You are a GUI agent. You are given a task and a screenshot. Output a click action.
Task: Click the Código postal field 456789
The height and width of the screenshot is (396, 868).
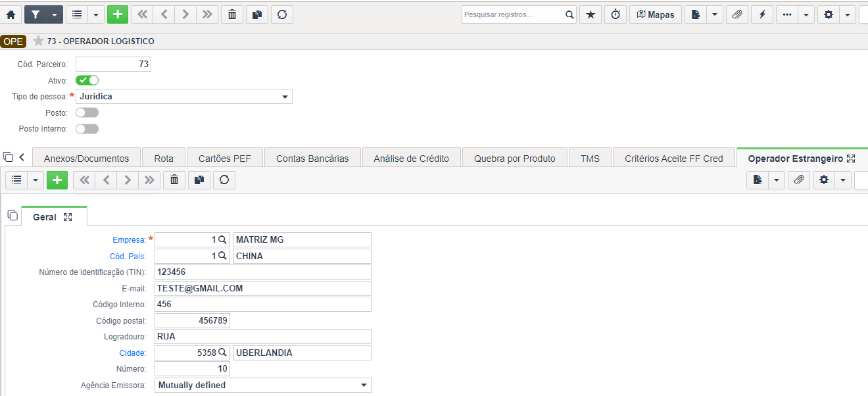[192, 320]
